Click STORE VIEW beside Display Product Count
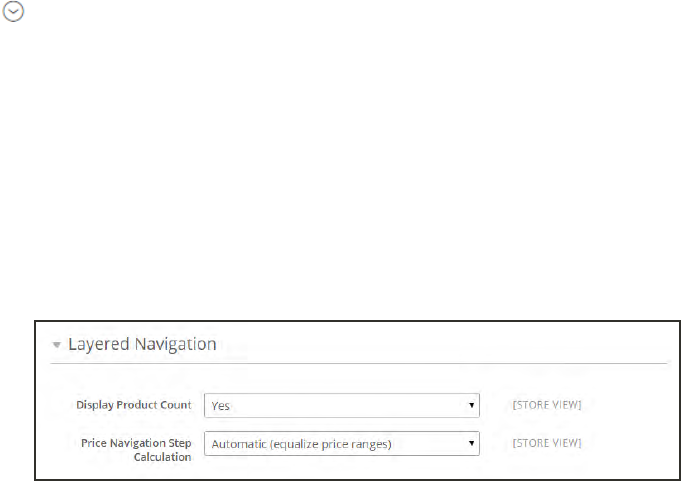This screenshot has width=682, height=482. pyautogui.click(x=547, y=405)
